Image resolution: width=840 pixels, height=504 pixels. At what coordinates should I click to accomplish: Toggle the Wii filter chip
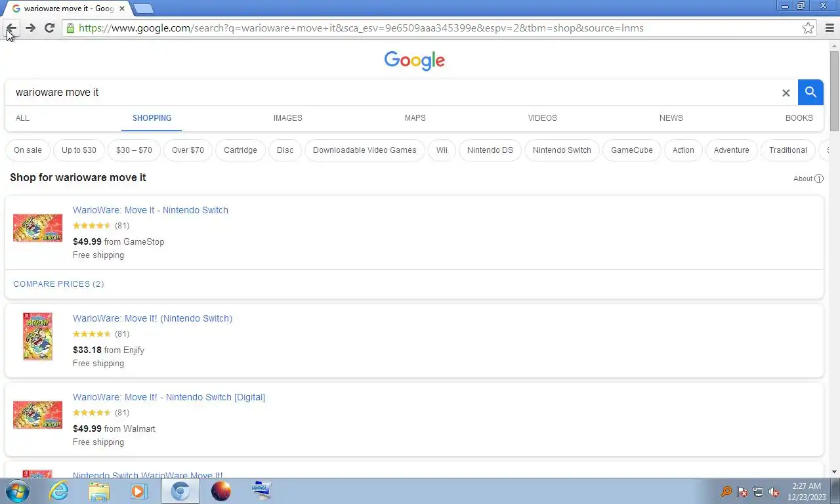point(442,150)
